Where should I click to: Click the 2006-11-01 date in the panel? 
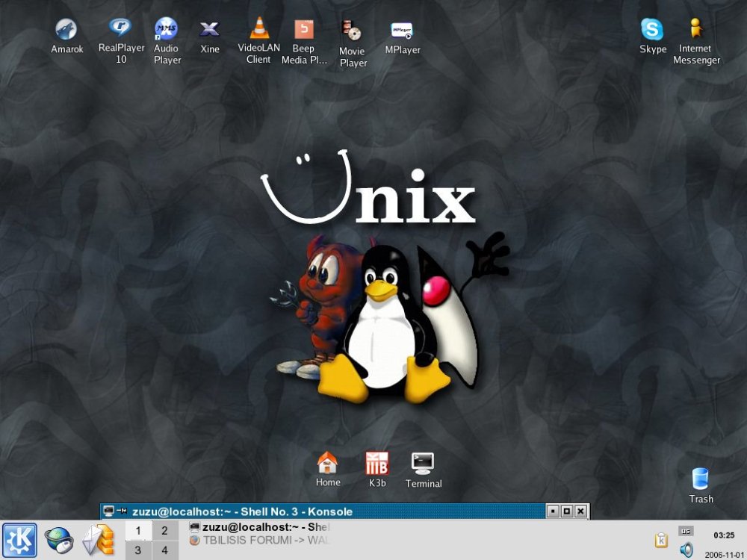(724, 555)
